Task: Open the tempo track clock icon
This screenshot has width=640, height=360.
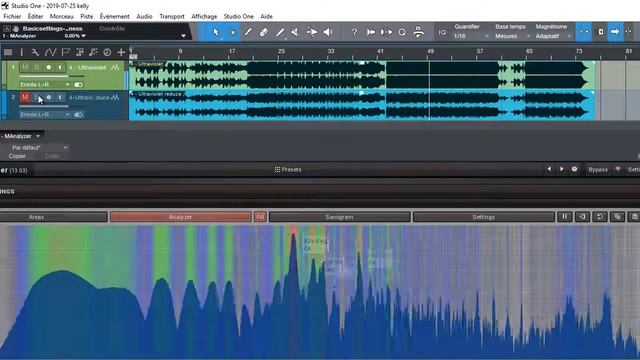Action: 107,52
